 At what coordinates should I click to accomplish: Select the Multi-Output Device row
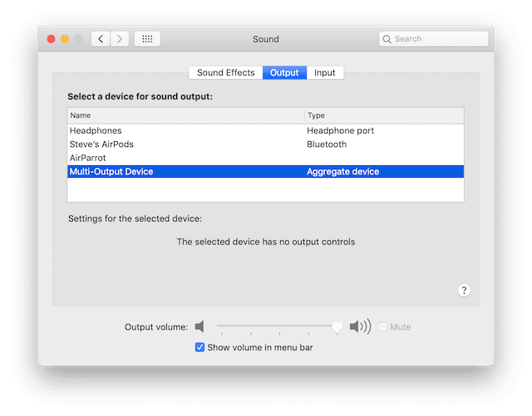pos(111,172)
